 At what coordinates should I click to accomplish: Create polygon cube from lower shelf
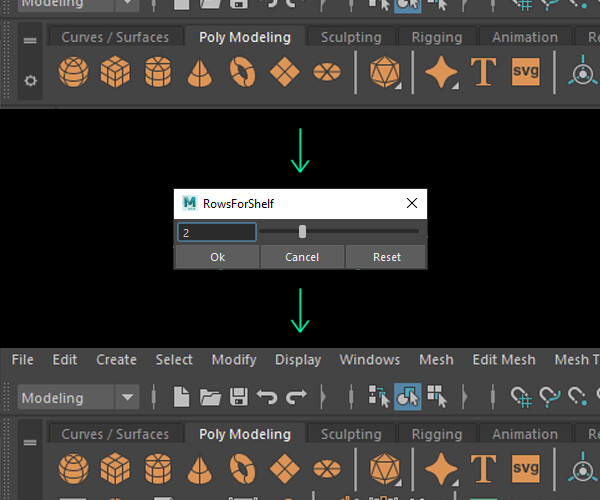(x=115, y=469)
